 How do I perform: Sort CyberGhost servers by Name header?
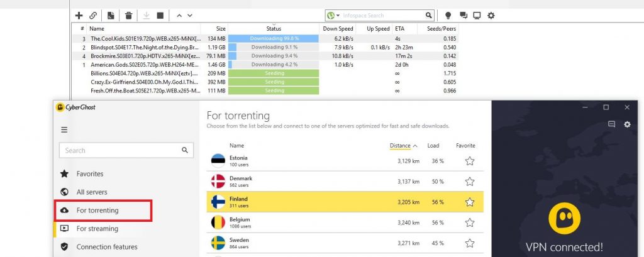coord(236,145)
